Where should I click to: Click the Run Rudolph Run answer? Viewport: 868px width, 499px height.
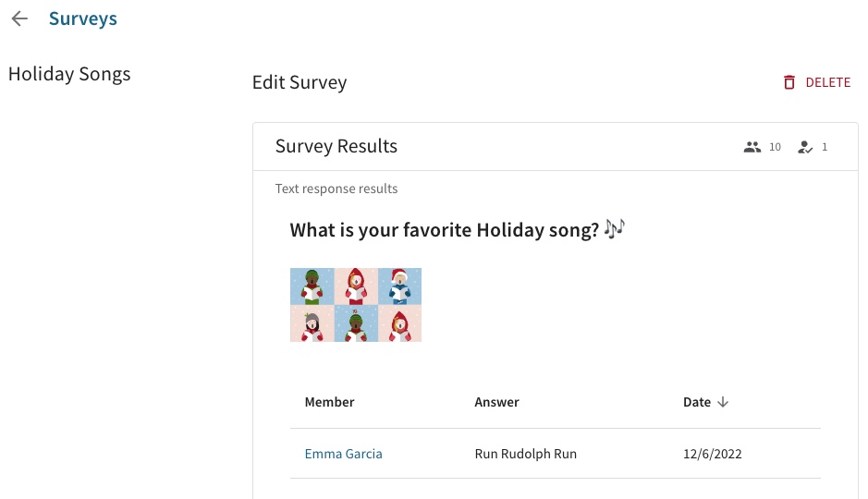(525, 454)
